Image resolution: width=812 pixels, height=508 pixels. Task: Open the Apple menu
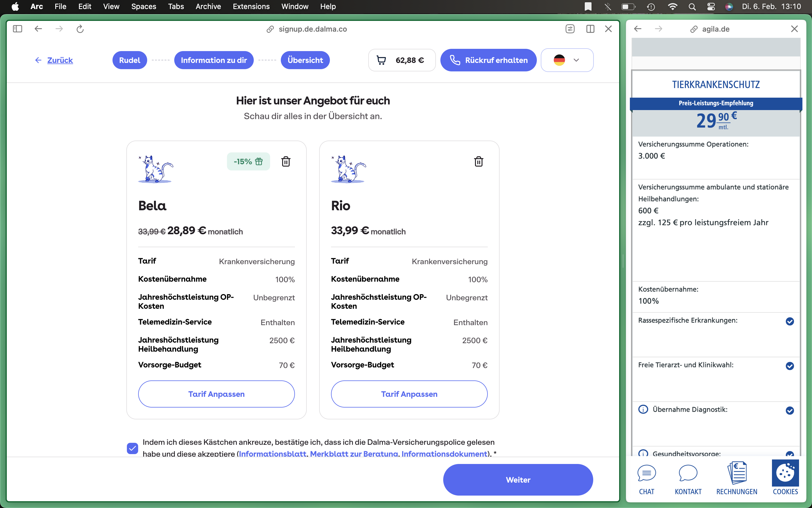tap(15, 6)
